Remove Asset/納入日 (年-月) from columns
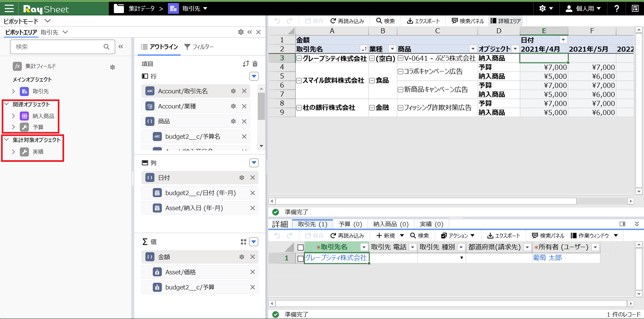 [252, 208]
